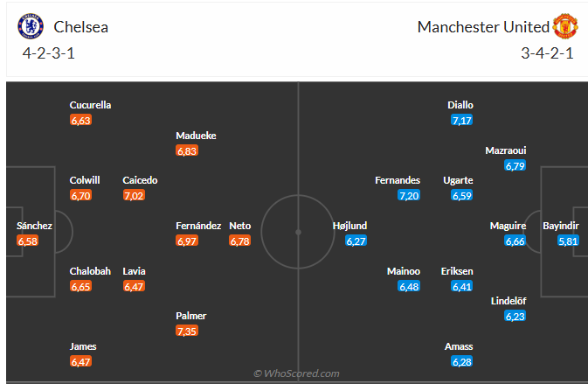
Task: Click Neto's 6,78 rating badge
Action: pyautogui.click(x=239, y=241)
